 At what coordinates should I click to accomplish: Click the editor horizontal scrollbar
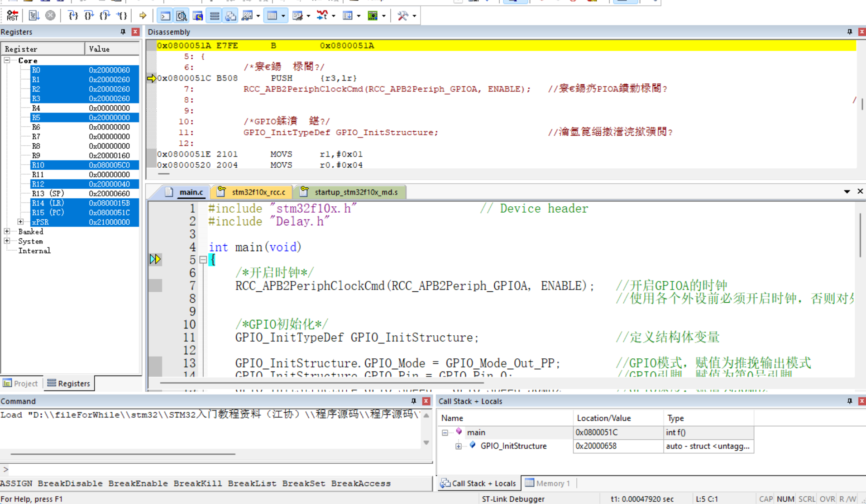pyautogui.click(x=322, y=383)
